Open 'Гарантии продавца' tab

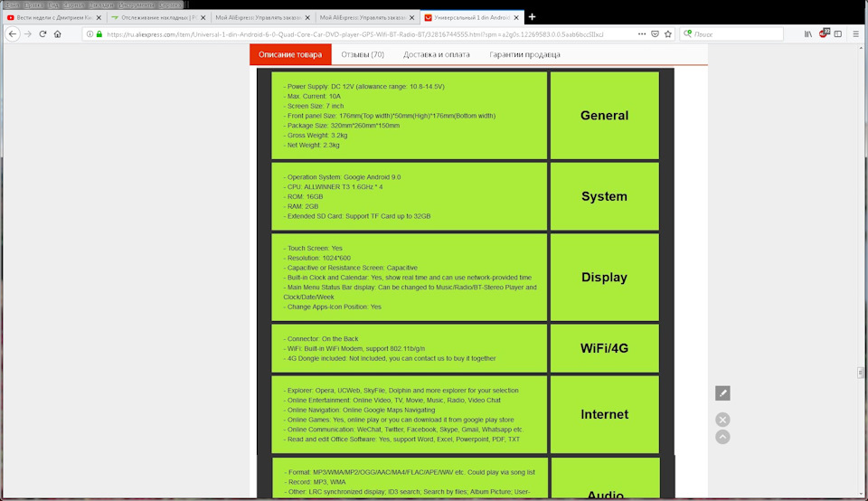pyautogui.click(x=524, y=54)
